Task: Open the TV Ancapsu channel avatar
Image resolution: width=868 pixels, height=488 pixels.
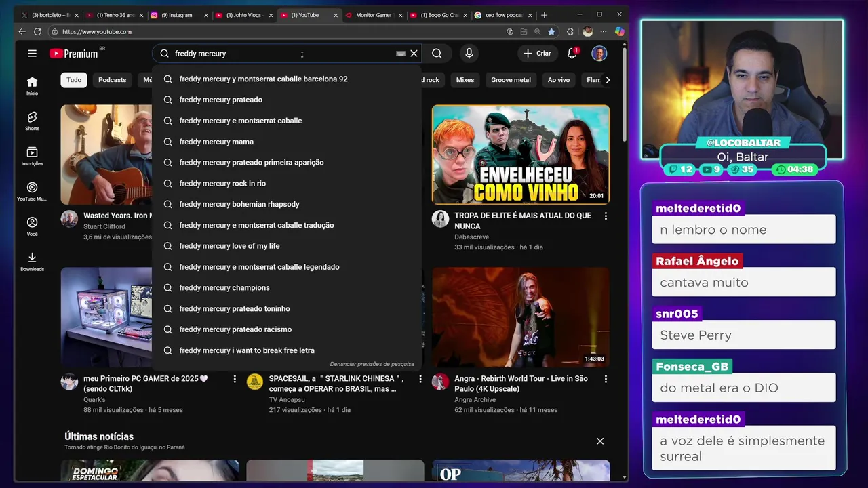Action: [x=255, y=382]
